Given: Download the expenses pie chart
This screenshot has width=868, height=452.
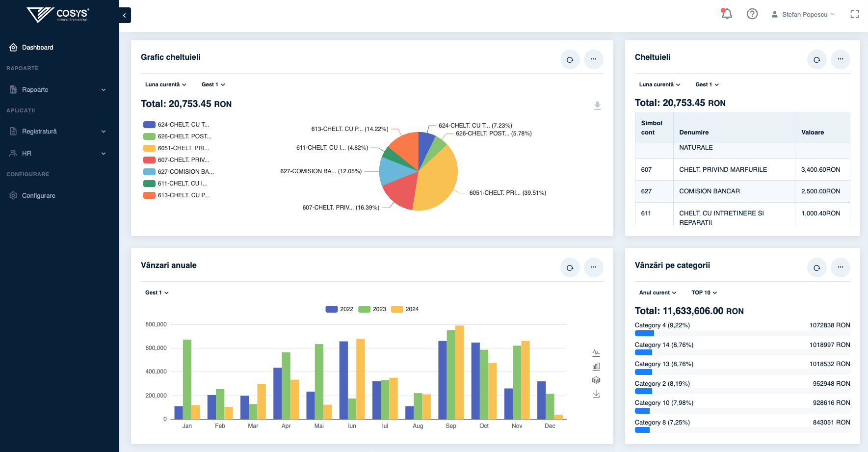Looking at the screenshot, I should click(597, 106).
